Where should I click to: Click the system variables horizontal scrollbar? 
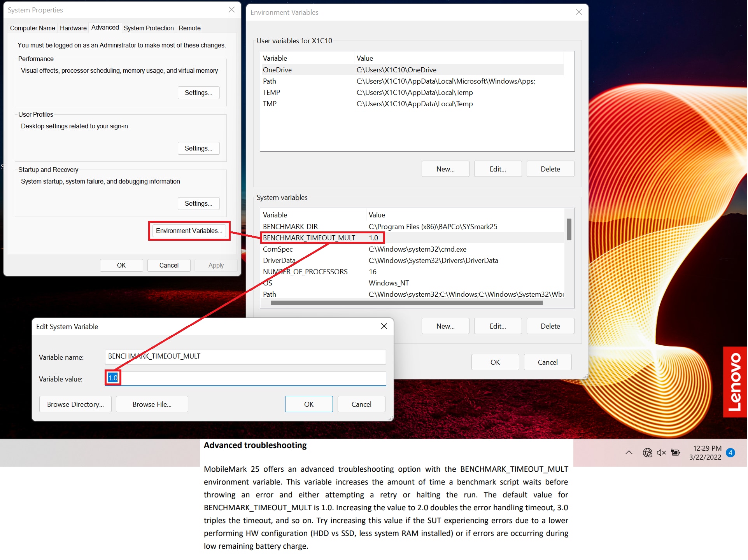(406, 303)
